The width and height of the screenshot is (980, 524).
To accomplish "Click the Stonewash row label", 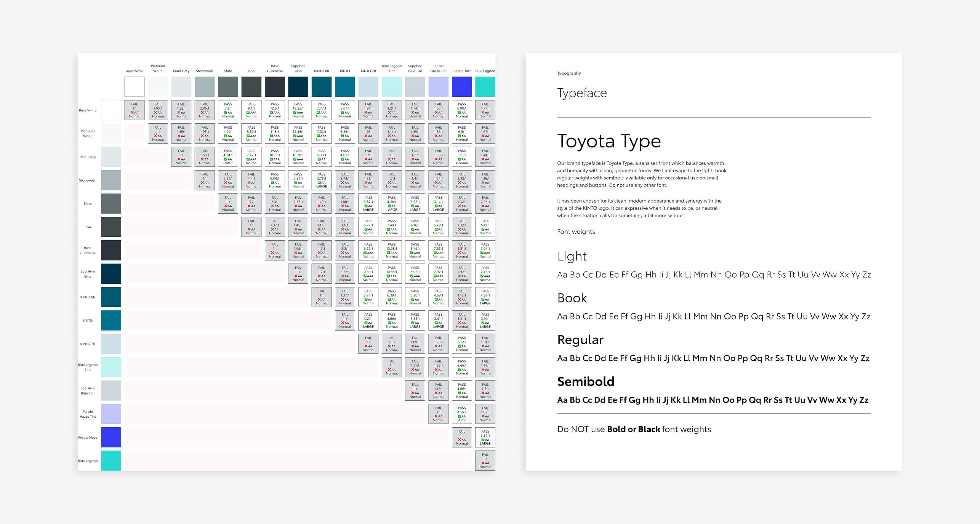I will point(88,181).
